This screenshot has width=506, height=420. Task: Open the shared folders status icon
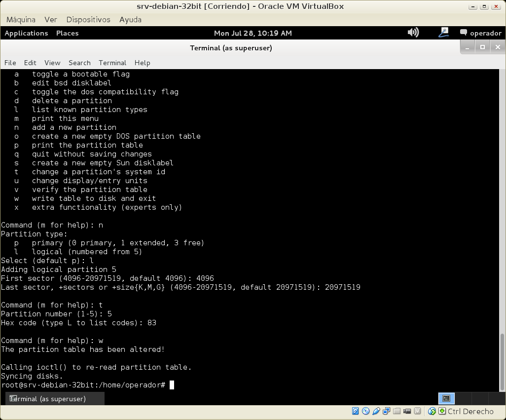(397, 411)
